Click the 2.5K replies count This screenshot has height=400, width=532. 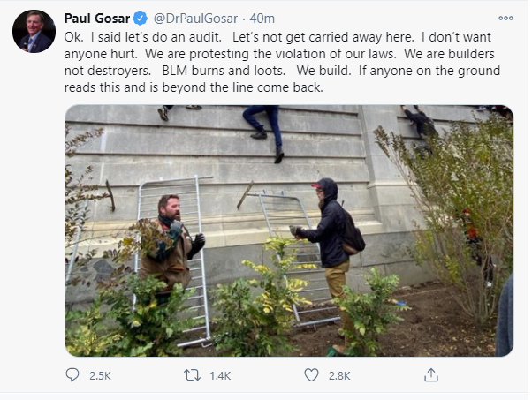click(x=100, y=376)
